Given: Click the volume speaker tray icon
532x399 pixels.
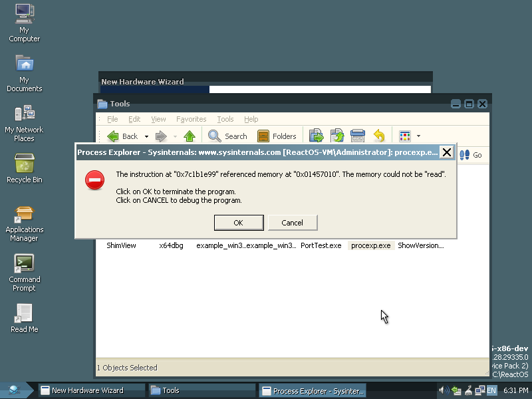Looking at the screenshot, I should [x=444, y=390].
